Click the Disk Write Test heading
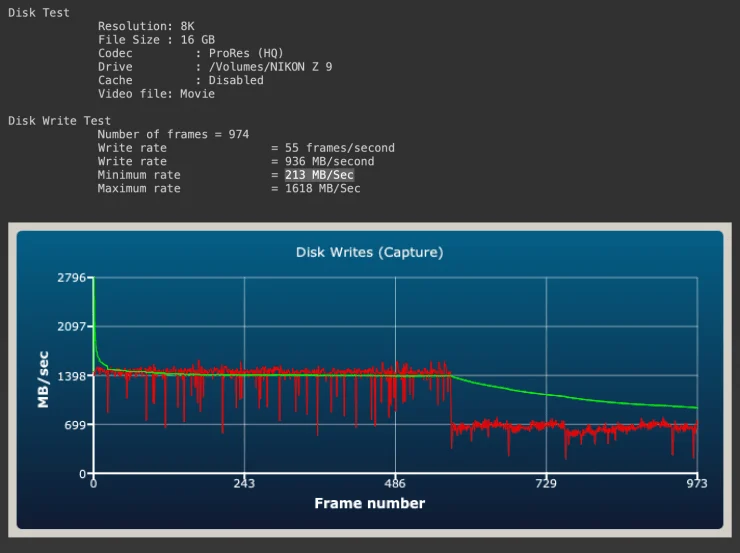 click(59, 121)
